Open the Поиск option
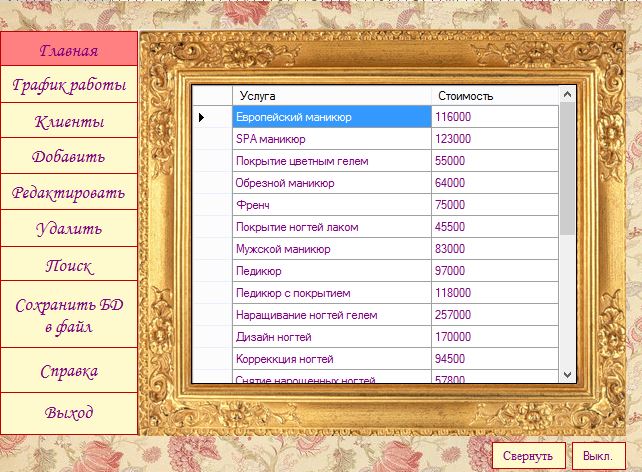 coord(69,264)
